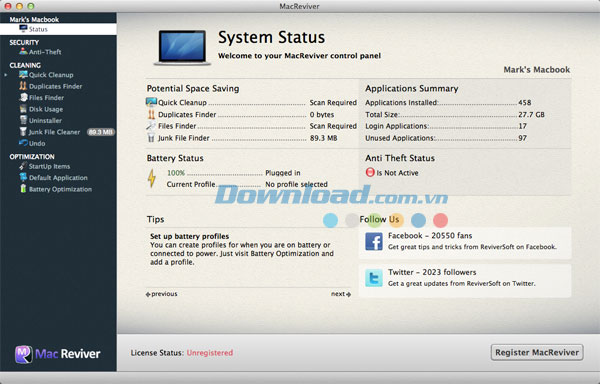Image resolution: width=600 pixels, height=384 pixels.
Task: Open the Twitter 2023 followers link
Action: coord(465,280)
